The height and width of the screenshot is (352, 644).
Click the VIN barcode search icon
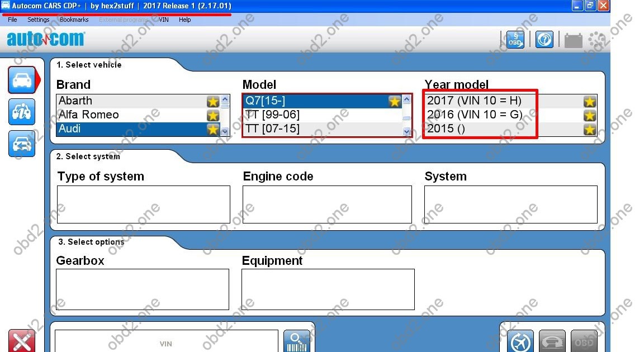(x=296, y=341)
